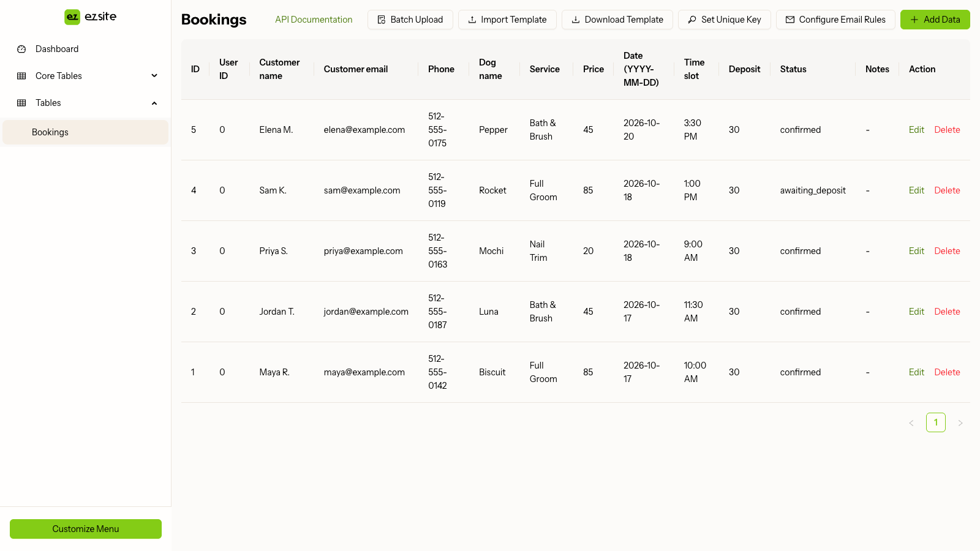Click the Import Template button
The height and width of the screenshot is (551, 980).
(x=507, y=20)
